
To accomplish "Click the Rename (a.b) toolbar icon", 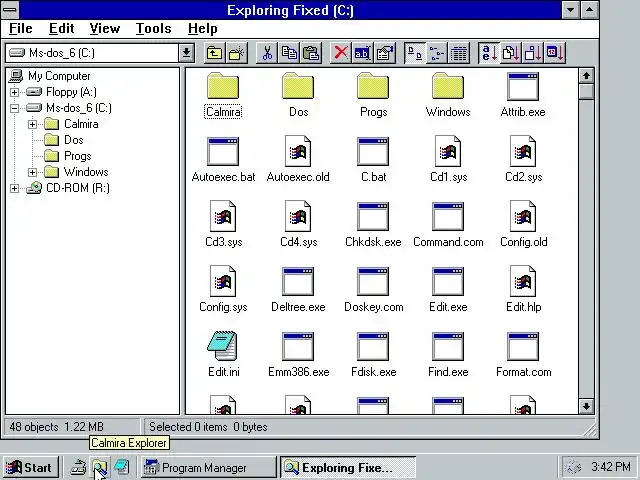I will [363, 53].
